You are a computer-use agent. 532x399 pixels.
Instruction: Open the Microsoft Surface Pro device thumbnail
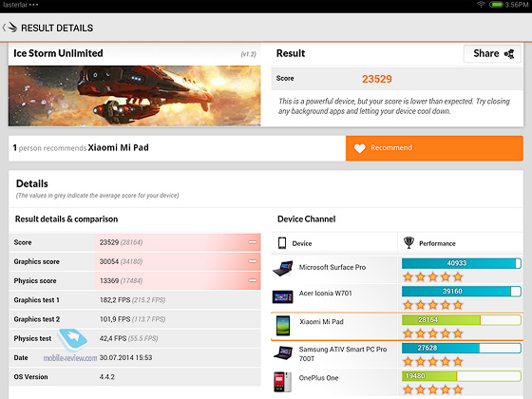click(x=283, y=268)
